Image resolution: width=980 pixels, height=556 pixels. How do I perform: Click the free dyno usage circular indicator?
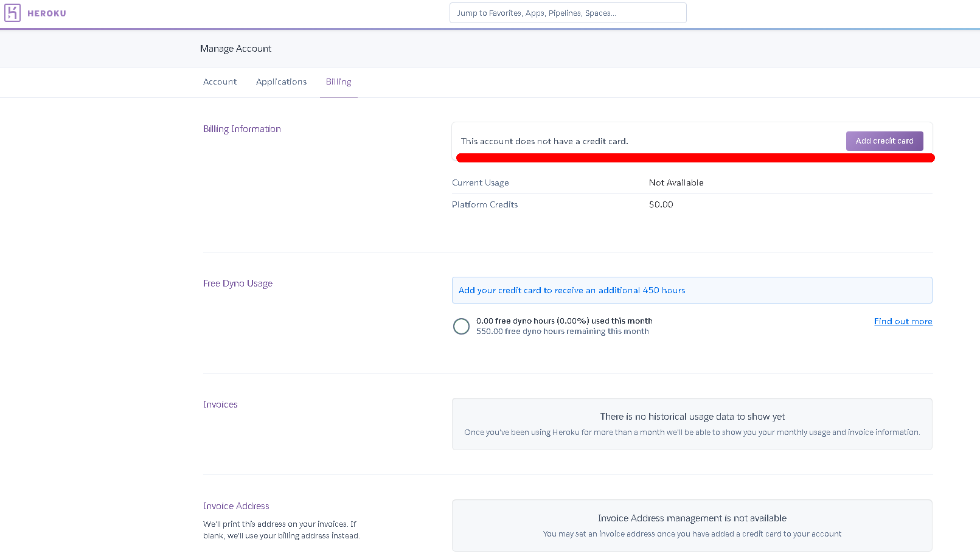(x=461, y=326)
